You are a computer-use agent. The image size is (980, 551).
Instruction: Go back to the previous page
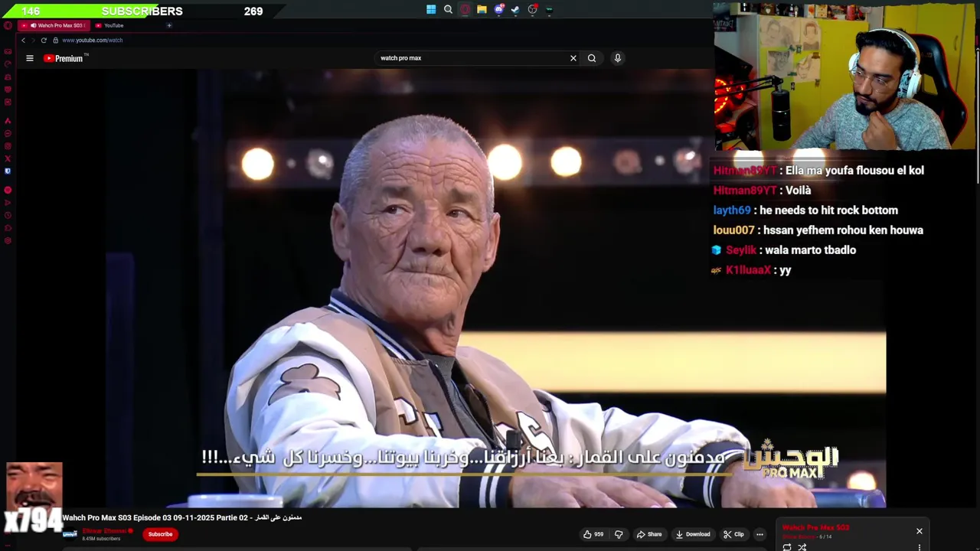click(23, 40)
